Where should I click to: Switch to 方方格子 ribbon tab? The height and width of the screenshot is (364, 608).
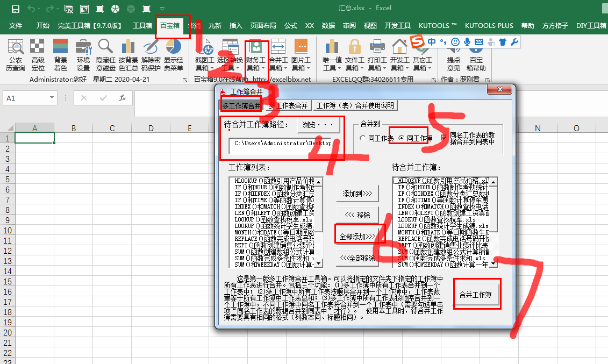(555, 26)
